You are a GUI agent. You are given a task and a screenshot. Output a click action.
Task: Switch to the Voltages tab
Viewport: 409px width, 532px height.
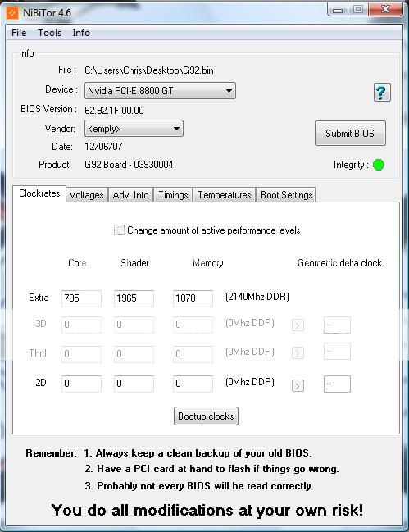87,195
